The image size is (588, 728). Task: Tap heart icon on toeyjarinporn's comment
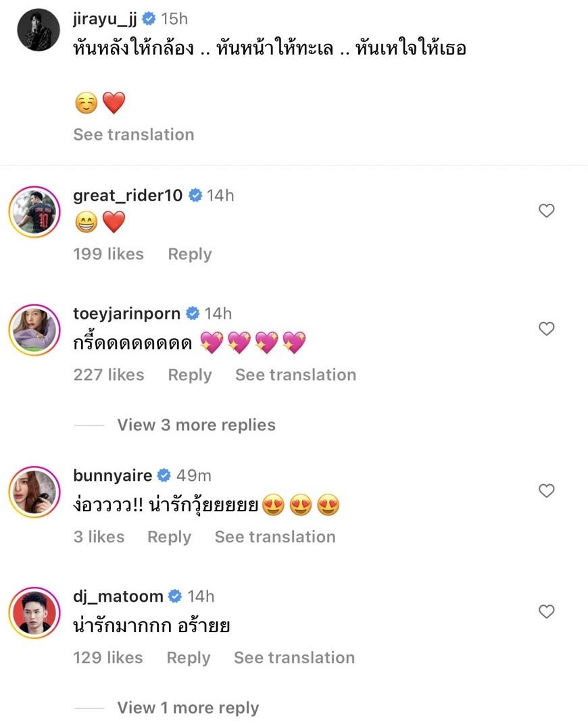[x=546, y=329]
